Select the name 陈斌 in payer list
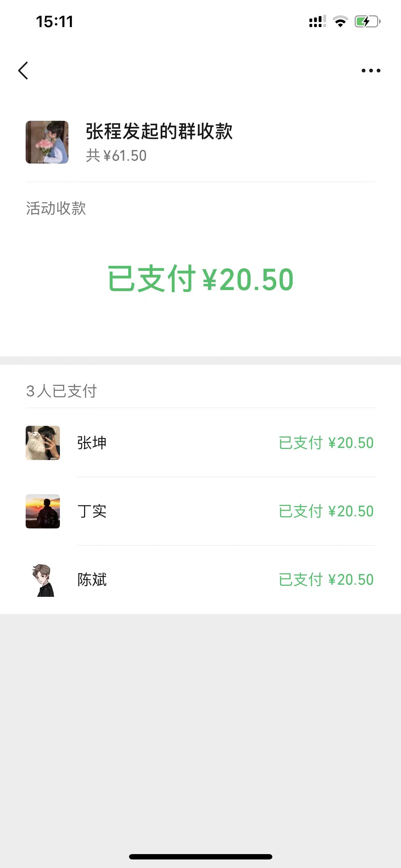Screen dimensions: 401x868 point(92,580)
